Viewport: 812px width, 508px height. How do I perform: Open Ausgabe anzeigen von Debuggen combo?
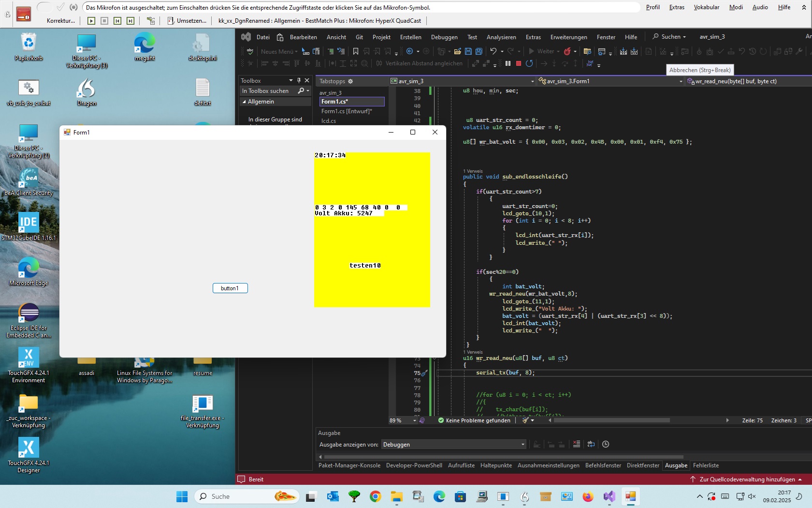tap(453, 444)
